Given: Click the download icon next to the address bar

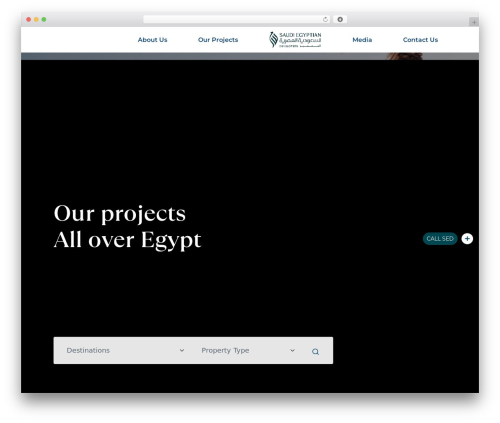Looking at the screenshot, I should click(340, 19).
